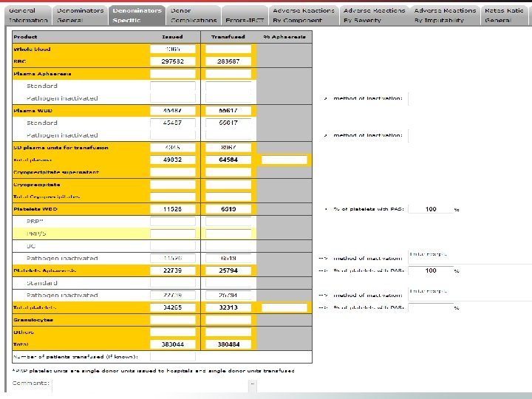Click Total platelets % with PAS field
The width and height of the screenshot is (532, 399).
click(x=431, y=307)
